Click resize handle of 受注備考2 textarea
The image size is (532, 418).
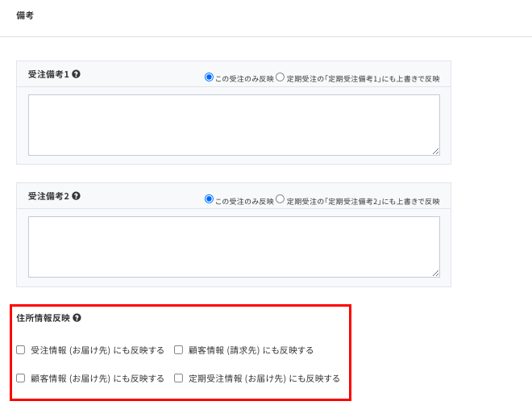(436, 274)
